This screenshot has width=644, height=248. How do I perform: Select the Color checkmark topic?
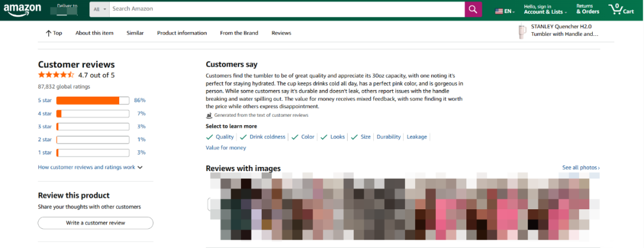click(x=303, y=137)
